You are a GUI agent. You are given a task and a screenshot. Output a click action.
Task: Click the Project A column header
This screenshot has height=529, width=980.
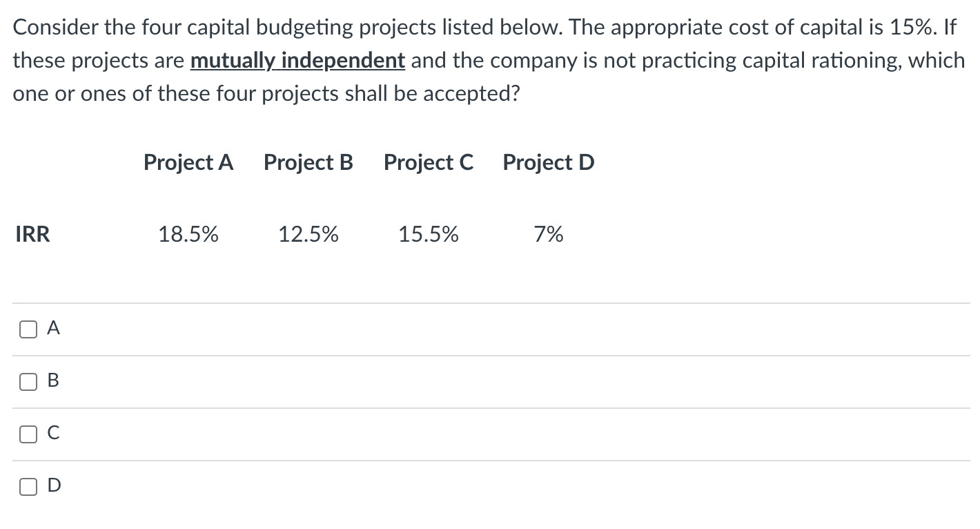188,163
